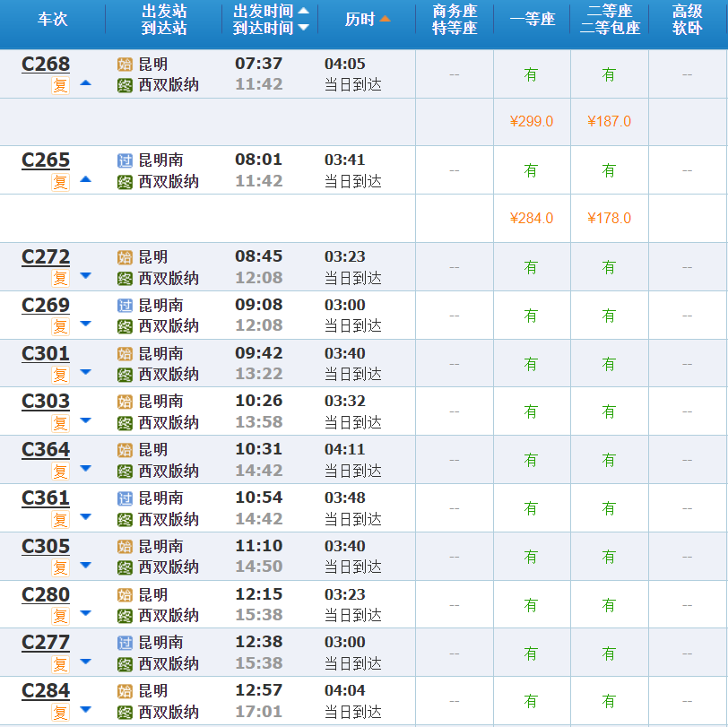
Task: Click the 复 icon under train C301
Action: pos(60,375)
